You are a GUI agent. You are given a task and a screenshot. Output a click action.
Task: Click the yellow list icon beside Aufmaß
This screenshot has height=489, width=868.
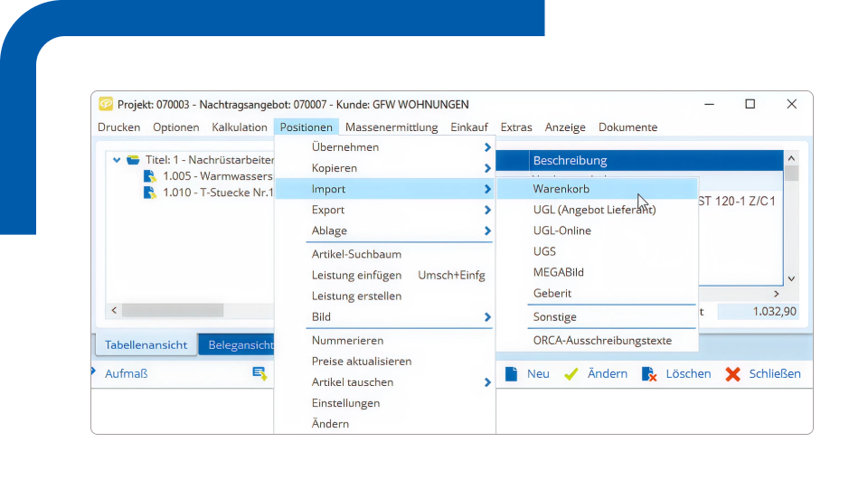pyautogui.click(x=259, y=373)
